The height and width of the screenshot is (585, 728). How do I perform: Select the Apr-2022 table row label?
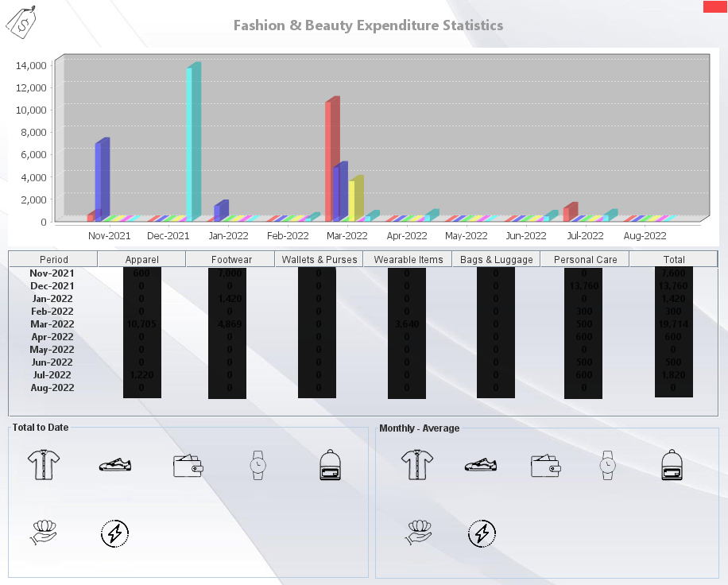52,336
